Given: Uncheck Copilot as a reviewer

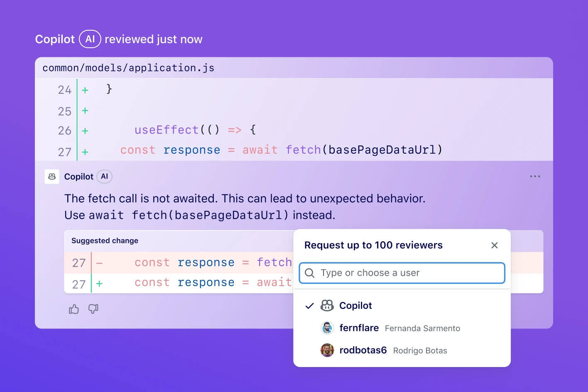Looking at the screenshot, I should pyautogui.click(x=309, y=306).
